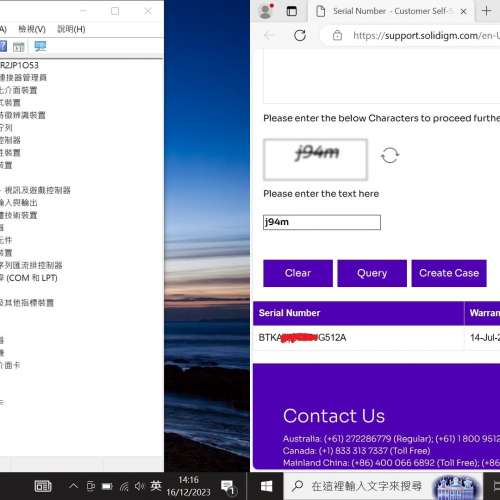The width and height of the screenshot is (500, 500).
Task: Reload the Solidigm support page
Action: pyautogui.click(x=300, y=35)
